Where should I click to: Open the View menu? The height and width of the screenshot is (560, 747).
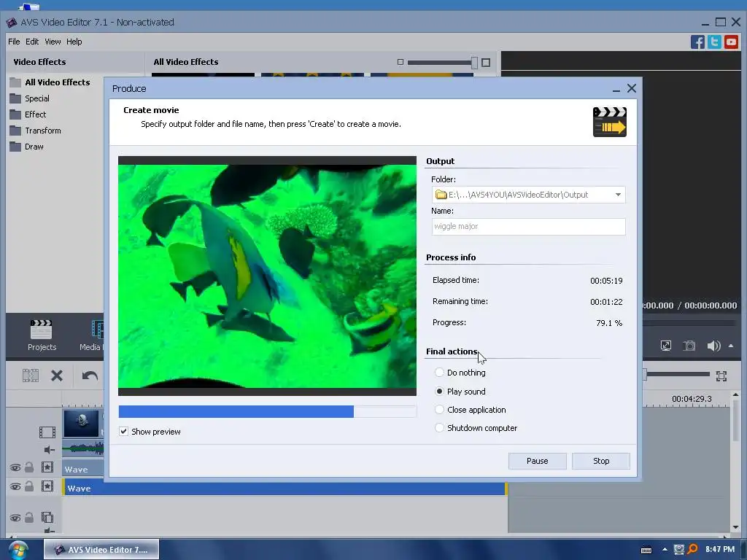[53, 42]
